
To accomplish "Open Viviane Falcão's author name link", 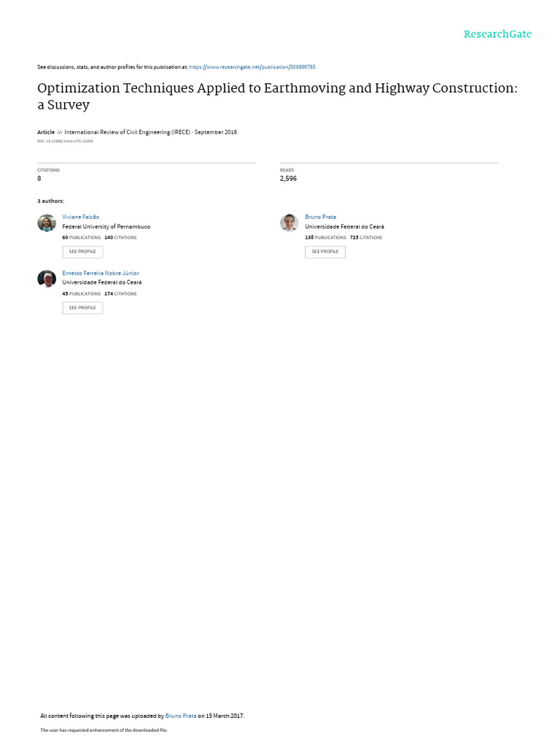I will point(80,217).
